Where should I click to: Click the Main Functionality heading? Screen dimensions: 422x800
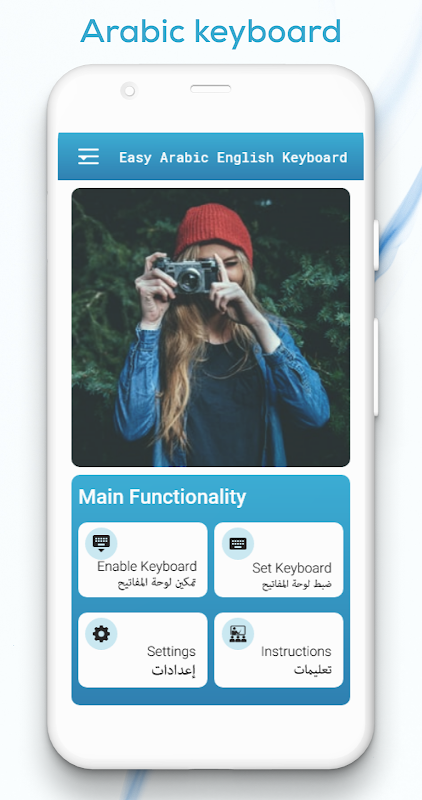[x=162, y=496]
